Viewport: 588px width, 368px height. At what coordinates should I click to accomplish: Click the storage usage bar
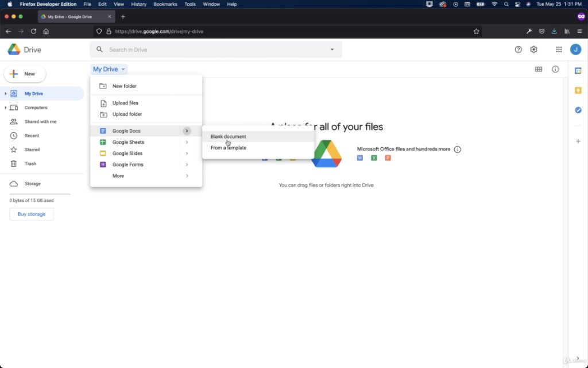click(40, 194)
